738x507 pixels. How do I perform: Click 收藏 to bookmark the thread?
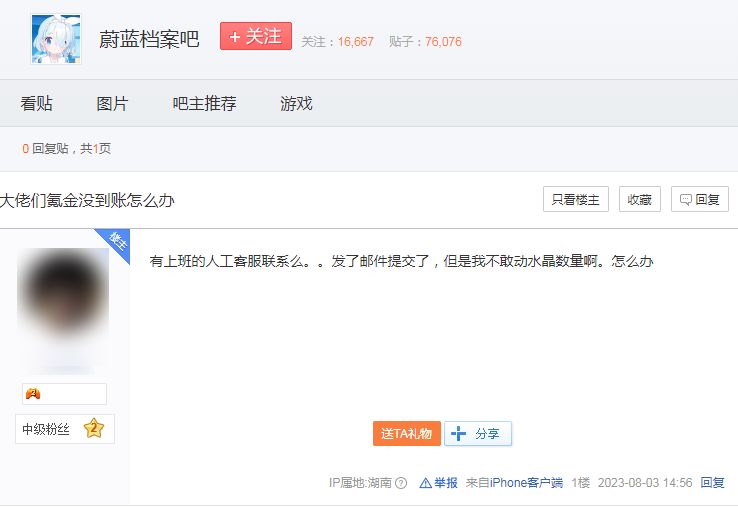pyautogui.click(x=639, y=199)
